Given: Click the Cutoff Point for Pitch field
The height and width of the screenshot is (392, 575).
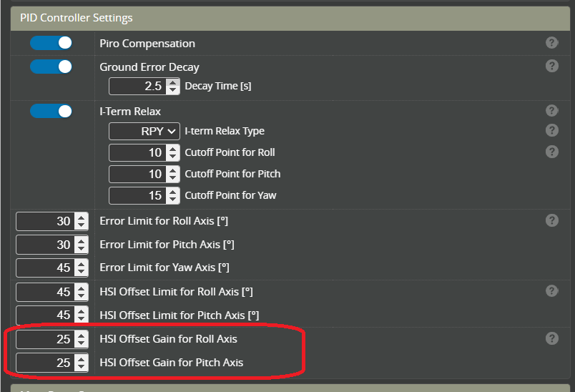Looking at the screenshot, I should point(137,174).
